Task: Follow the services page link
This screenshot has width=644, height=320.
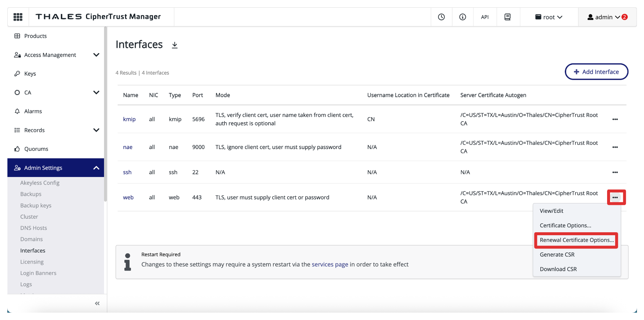Action: click(x=330, y=264)
